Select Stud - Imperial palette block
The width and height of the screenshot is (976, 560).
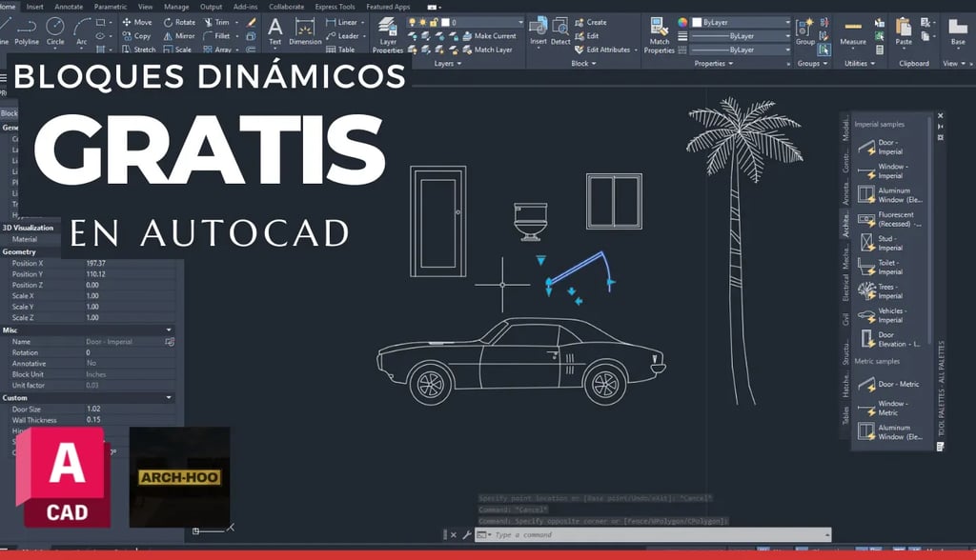pyautogui.click(x=881, y=243)
